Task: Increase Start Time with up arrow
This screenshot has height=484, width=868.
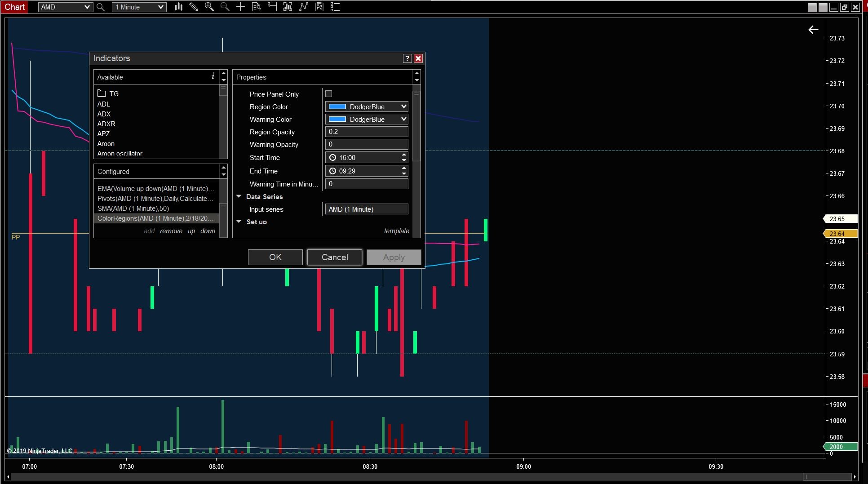Action: [404, 155]
